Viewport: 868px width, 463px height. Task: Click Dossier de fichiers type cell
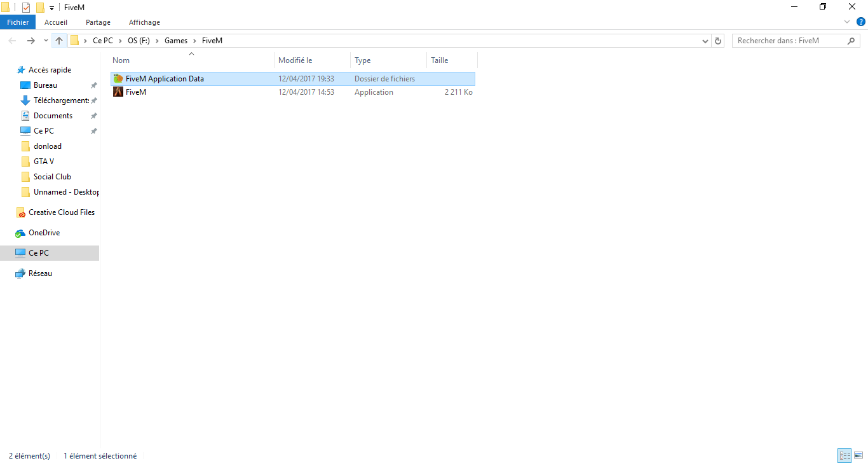click(x=384, y=79)
